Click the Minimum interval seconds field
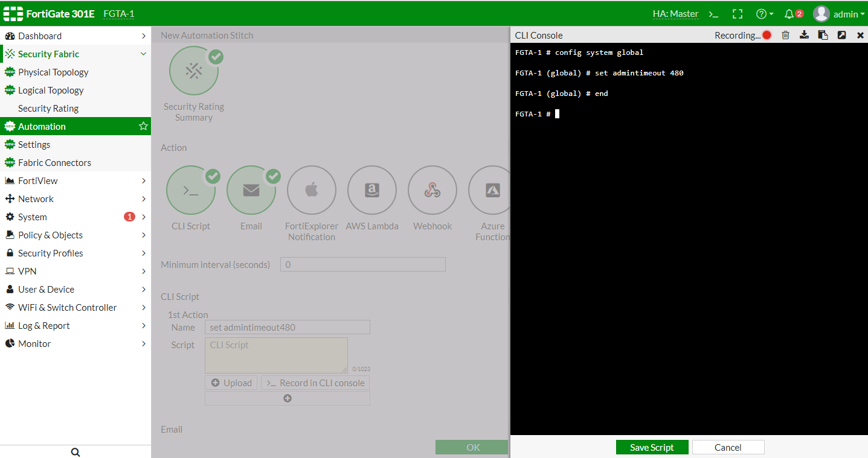 click(363, 264)
